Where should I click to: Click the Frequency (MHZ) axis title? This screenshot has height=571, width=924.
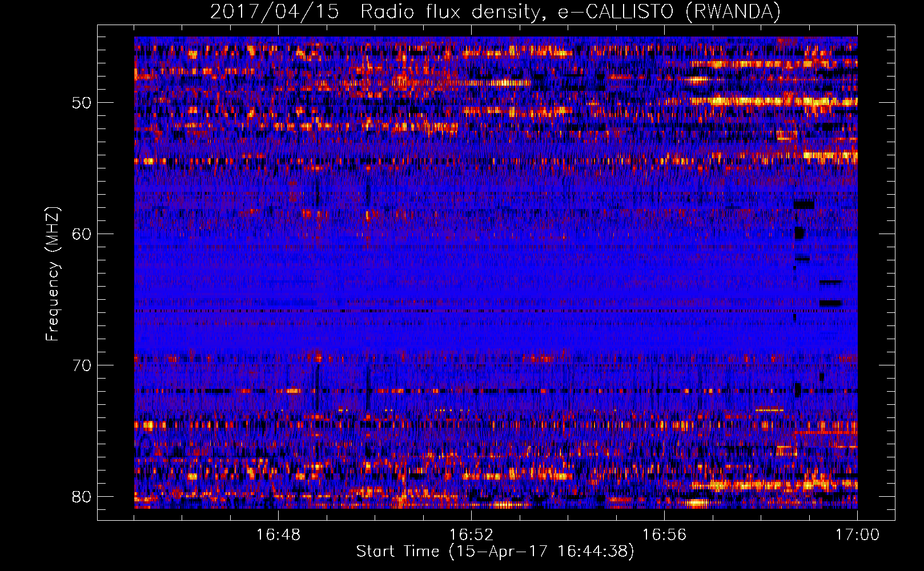coord(53,274)
